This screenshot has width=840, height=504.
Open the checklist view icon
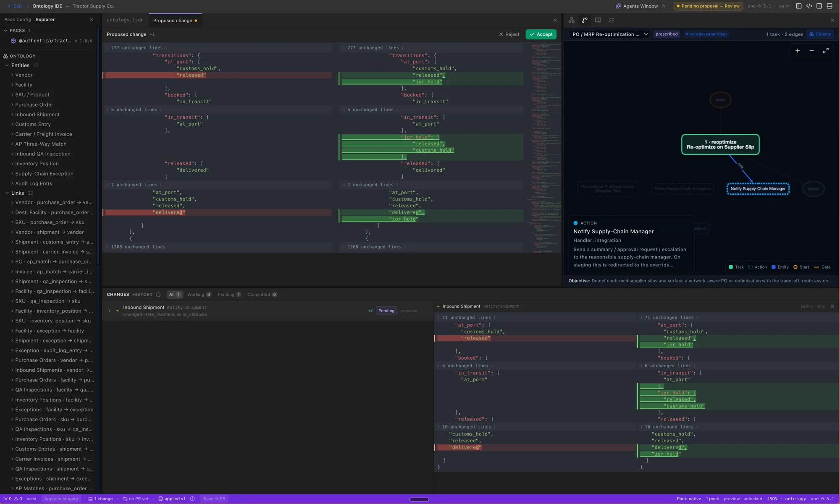coord(612,20)
